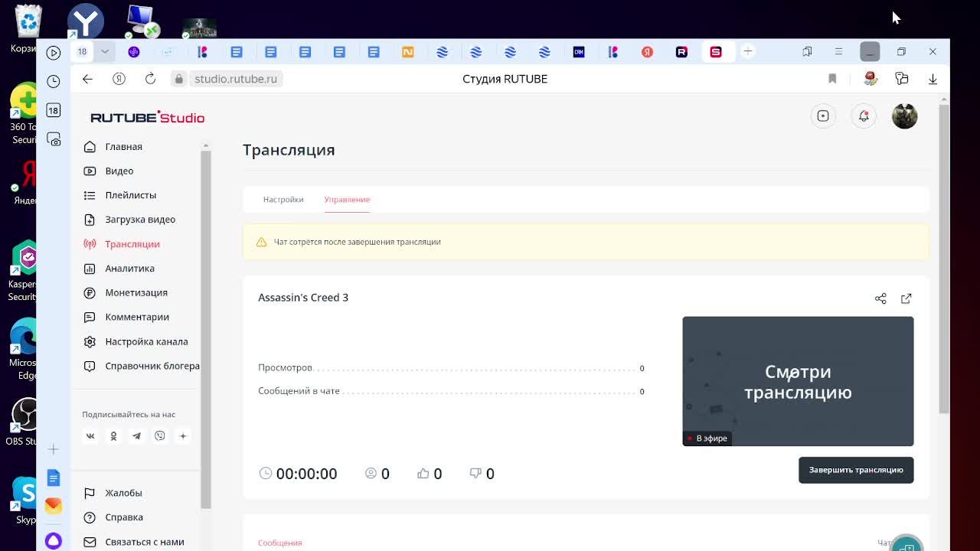Open a new browser tab
The height and width of the screenshot is (551, 980).
tap(748, 51)
